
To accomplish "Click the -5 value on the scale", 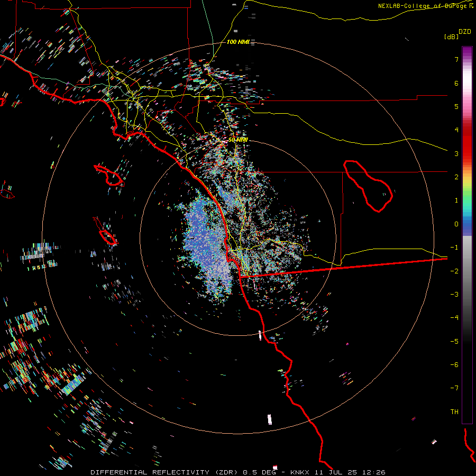I will coord(454,341).
